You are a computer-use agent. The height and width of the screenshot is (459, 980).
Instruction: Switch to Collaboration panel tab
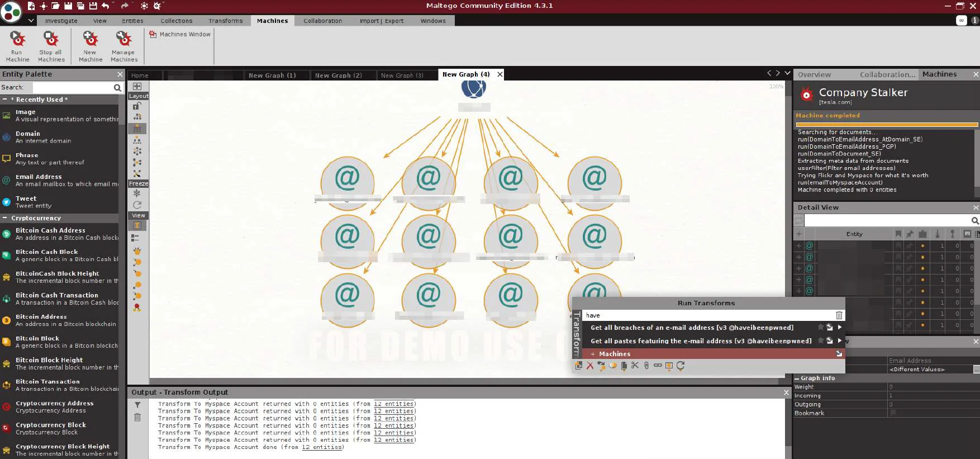click(x=887, y=74)
